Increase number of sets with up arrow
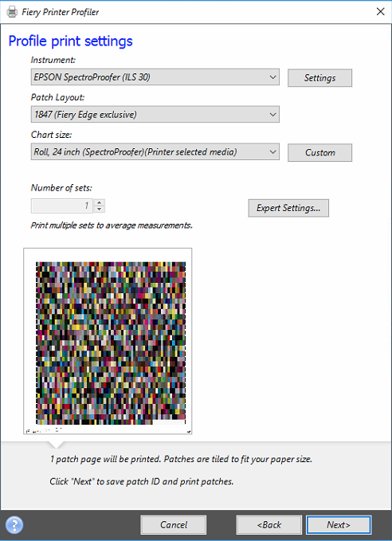Viewport: 392px width, 541px height. (x=100, y=202)
